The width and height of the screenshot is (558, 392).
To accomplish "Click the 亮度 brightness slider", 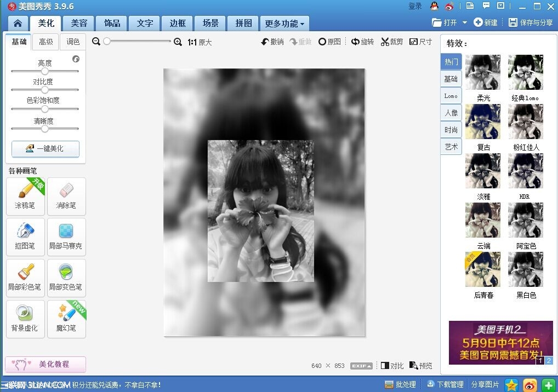I will coord(45,71).
